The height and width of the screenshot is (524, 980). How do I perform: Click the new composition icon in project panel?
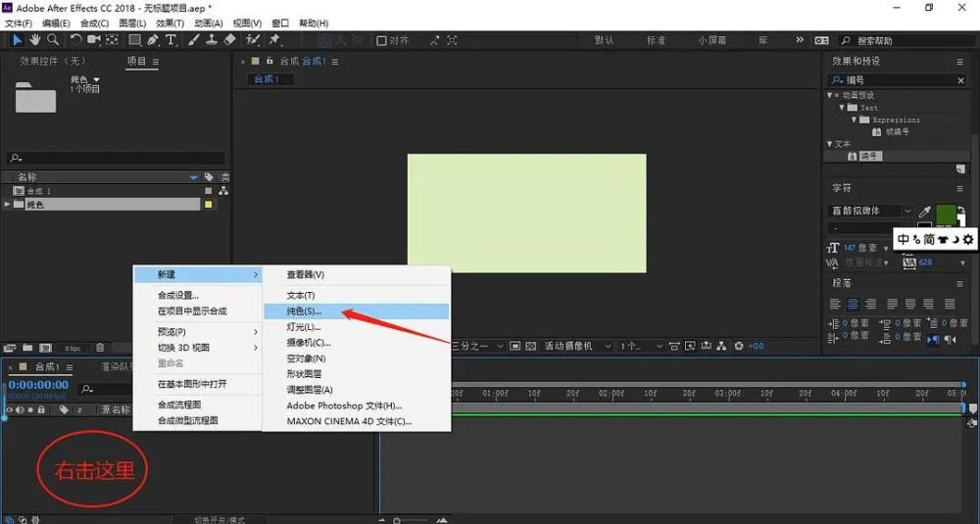click(x=46, y=348)
